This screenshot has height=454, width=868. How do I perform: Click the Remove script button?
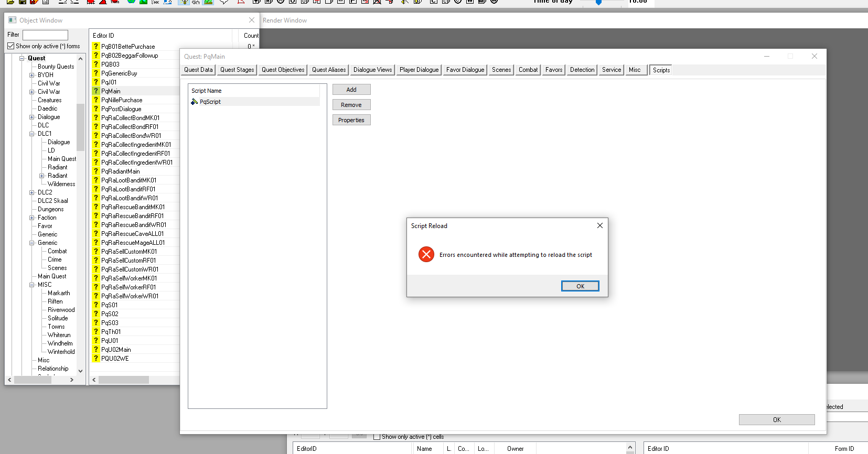tap(351, 105)
